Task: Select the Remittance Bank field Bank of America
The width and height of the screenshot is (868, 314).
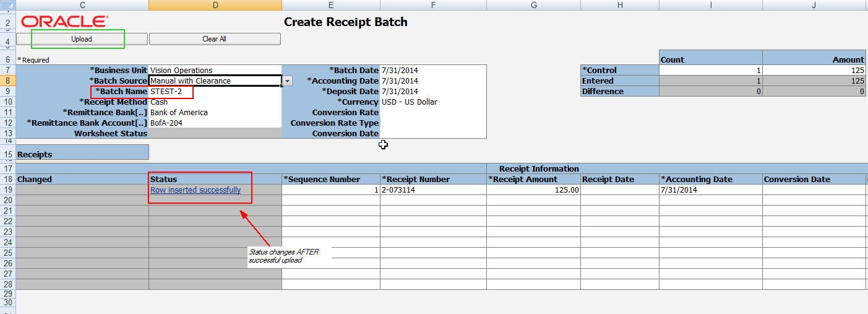Action: click(x=214, y=113)
